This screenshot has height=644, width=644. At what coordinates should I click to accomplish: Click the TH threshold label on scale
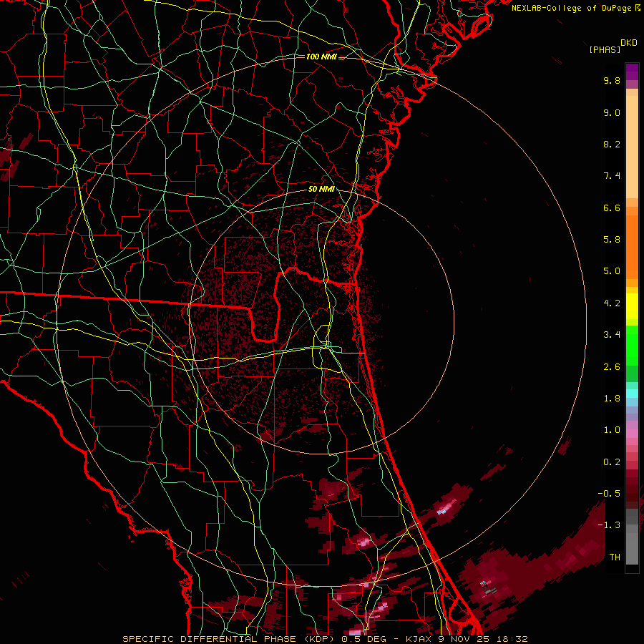point(615,557)
